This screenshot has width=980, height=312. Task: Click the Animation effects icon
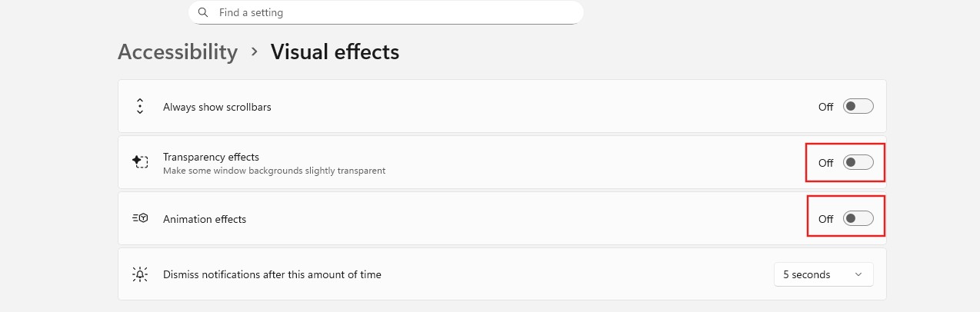coord(140,219)
